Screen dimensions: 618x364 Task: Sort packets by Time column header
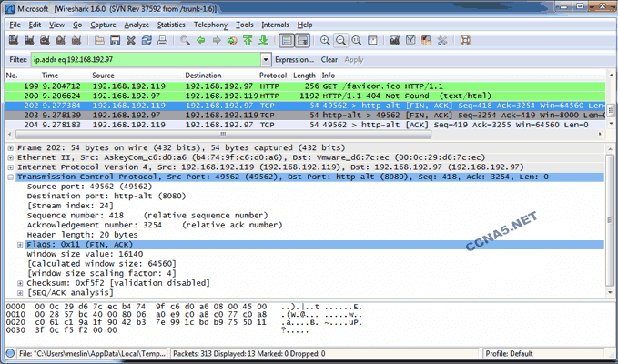coord(50,76)
